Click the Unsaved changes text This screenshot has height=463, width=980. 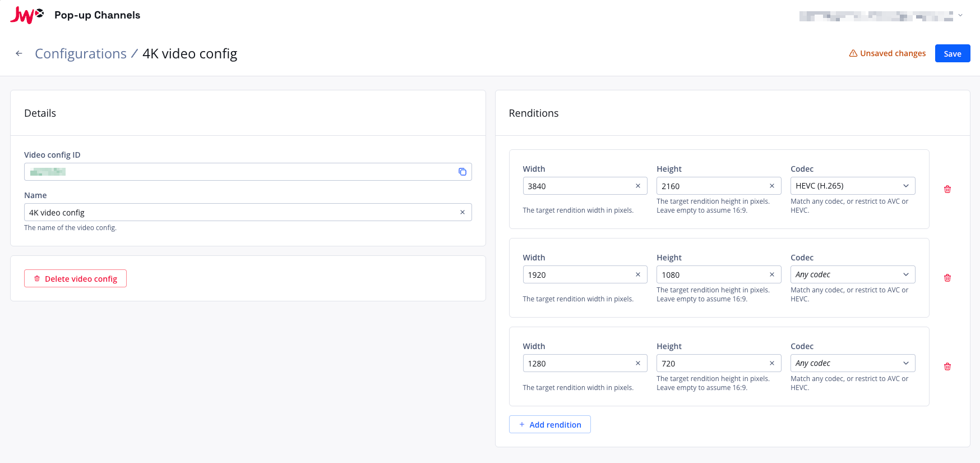(893, 53)
